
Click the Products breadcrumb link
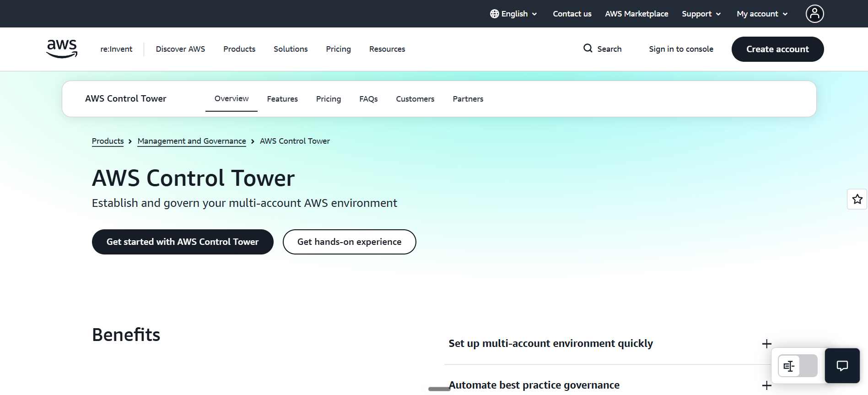pos(108,141)
